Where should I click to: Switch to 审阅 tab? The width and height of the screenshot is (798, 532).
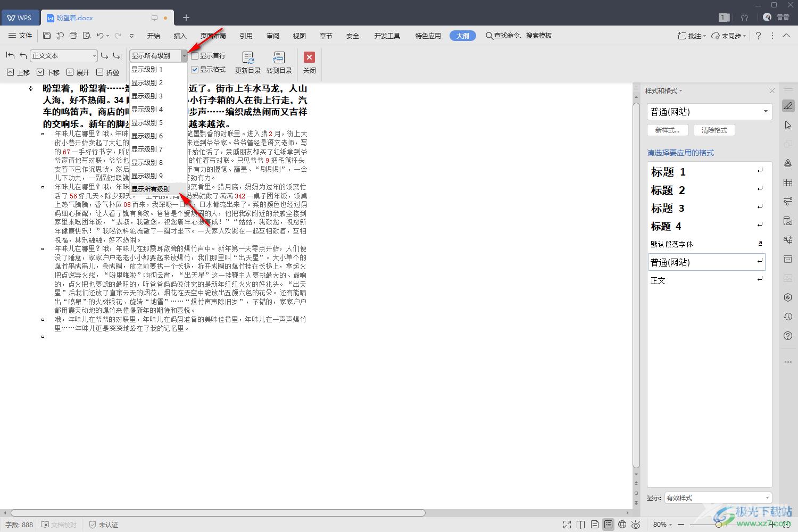(273, 36)
